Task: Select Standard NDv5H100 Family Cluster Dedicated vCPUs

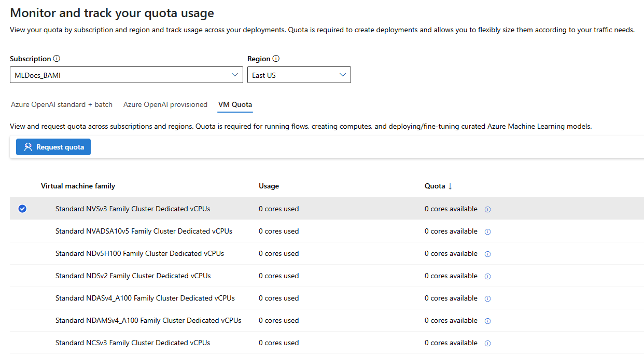Action: (139, 253)
